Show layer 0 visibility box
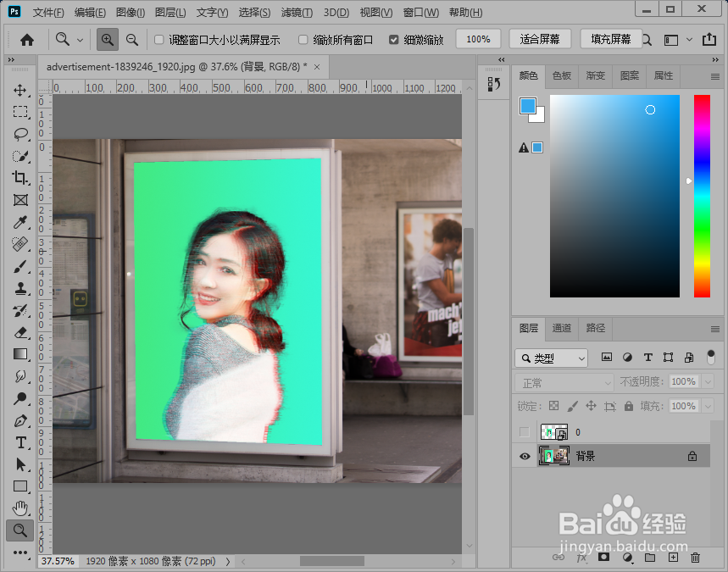This screenshot has width=728, height=572. pos(525,432)
